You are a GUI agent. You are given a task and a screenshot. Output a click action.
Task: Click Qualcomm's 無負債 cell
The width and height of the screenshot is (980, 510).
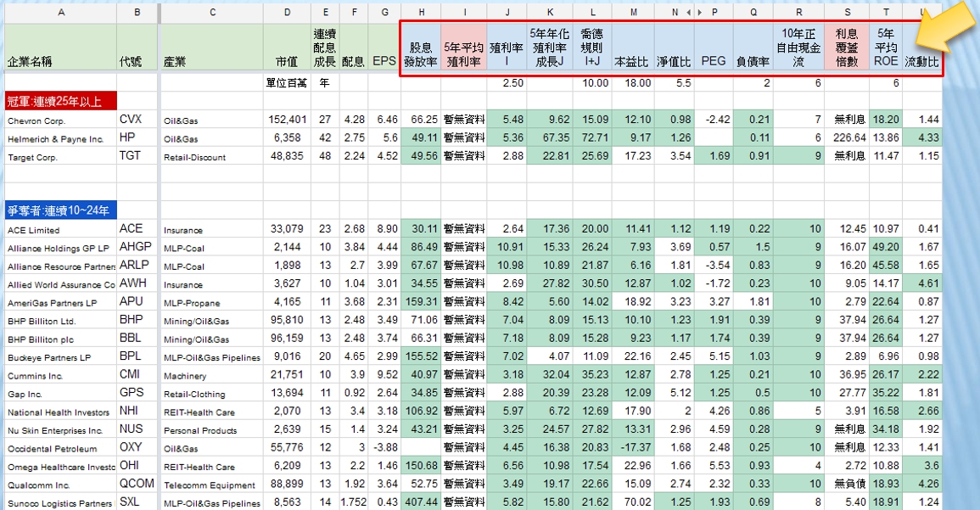click(847, 484)
